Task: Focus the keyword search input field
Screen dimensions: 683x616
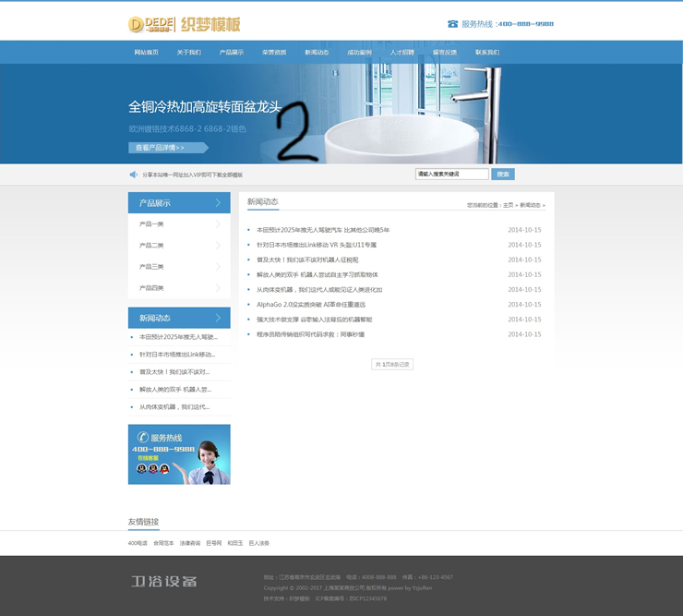Action: pos(451,174)
